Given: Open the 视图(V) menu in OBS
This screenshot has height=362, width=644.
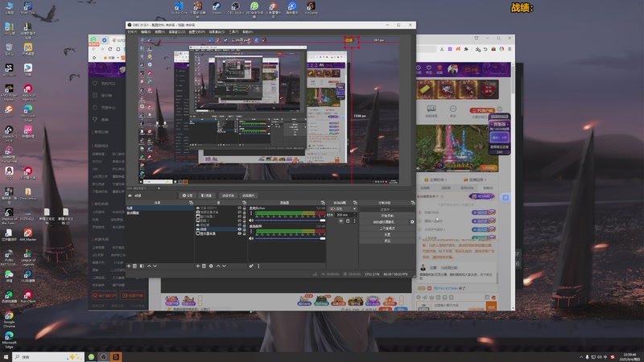Looking at the screenshot, I should 159,31.
